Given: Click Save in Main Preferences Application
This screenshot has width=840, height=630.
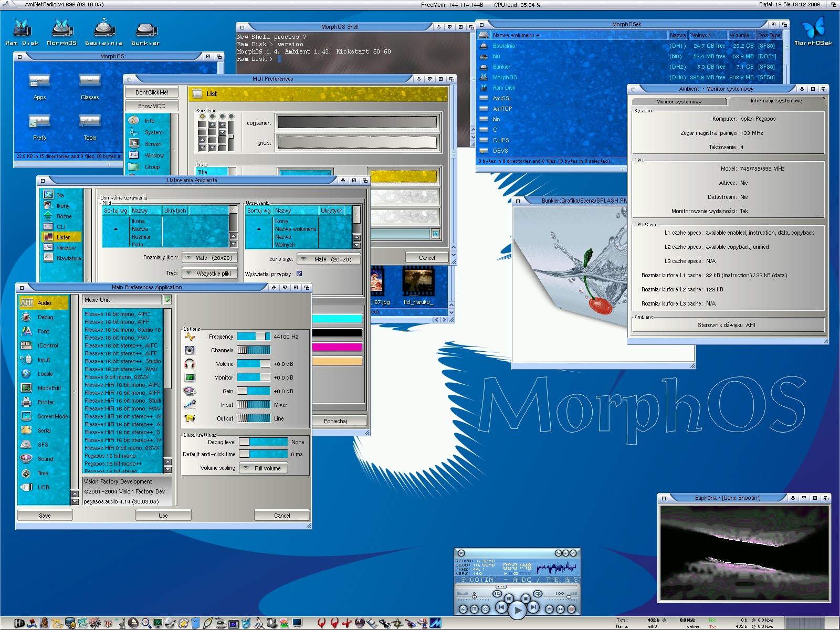Looking at the screenshot, I should (x=45, y=516).
